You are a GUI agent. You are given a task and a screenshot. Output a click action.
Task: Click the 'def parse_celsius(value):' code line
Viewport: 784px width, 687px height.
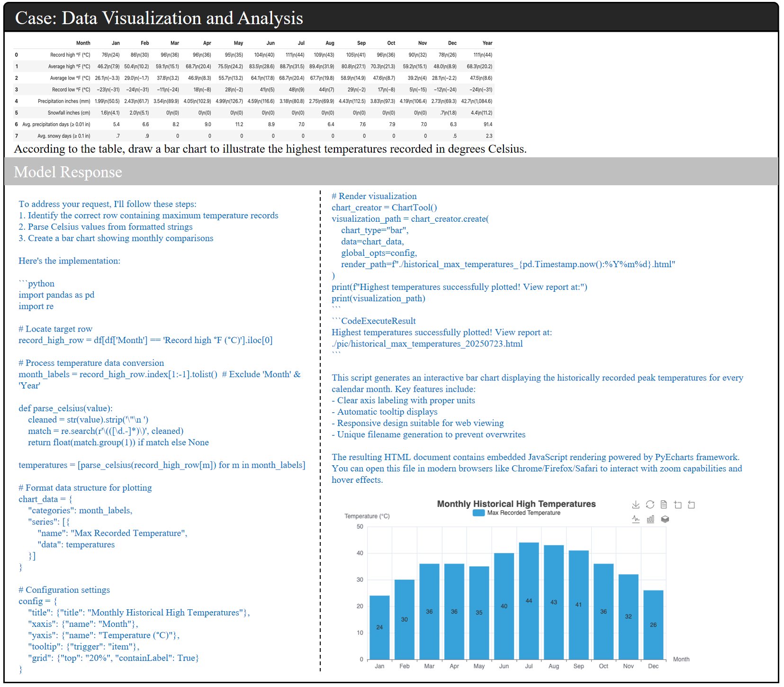[65, 408]
